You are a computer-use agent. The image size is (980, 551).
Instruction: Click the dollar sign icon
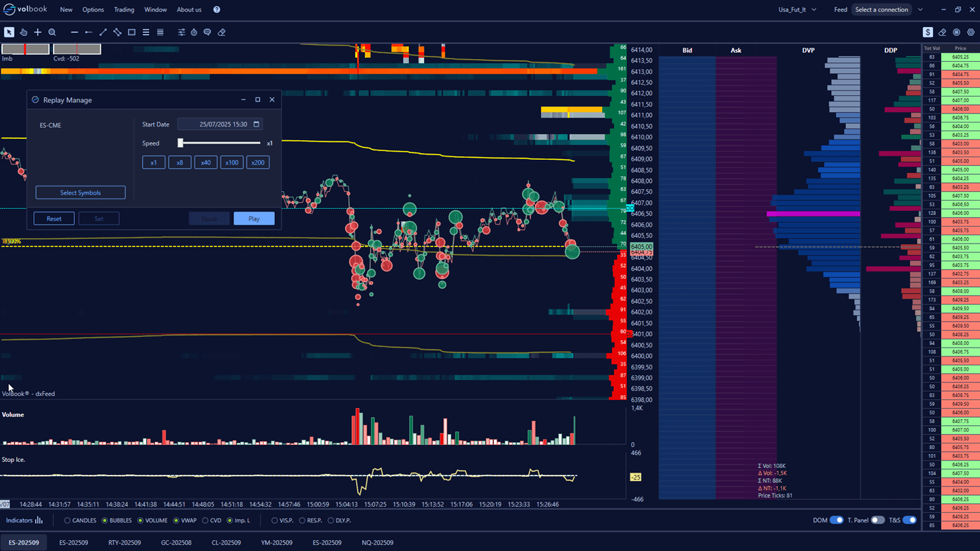[928, 32]
